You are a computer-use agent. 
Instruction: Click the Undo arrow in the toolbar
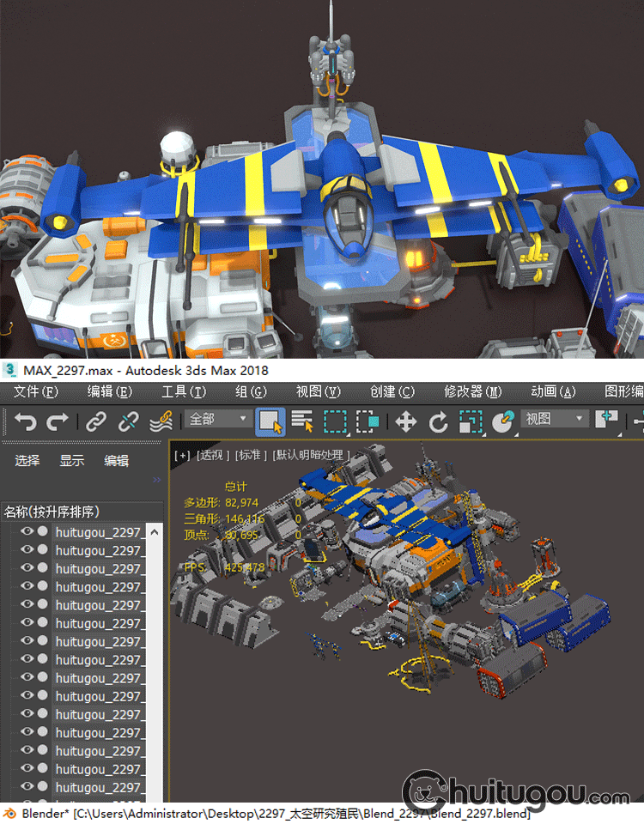[x=26, y=421]
